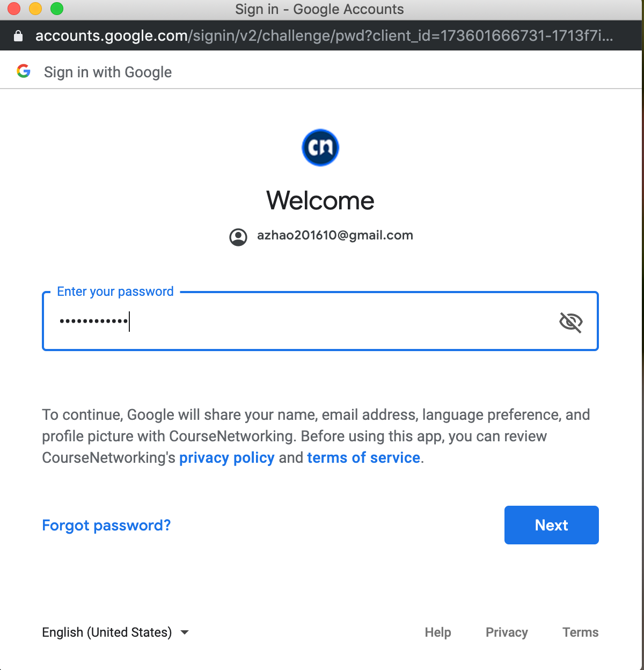Image resolution: width=644 pixels, height=670 pixels.
Task: Open CourseNetworking's privacy policy link
Action: (226, 457)
